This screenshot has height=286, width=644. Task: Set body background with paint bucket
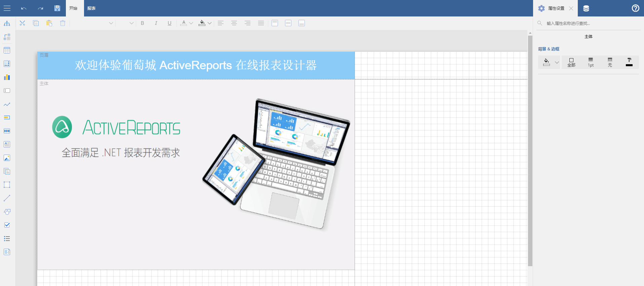(x=547, y=62)
